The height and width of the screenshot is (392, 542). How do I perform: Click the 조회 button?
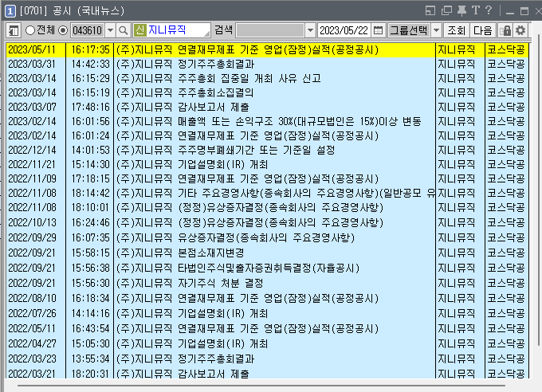[x=456, y=30]
